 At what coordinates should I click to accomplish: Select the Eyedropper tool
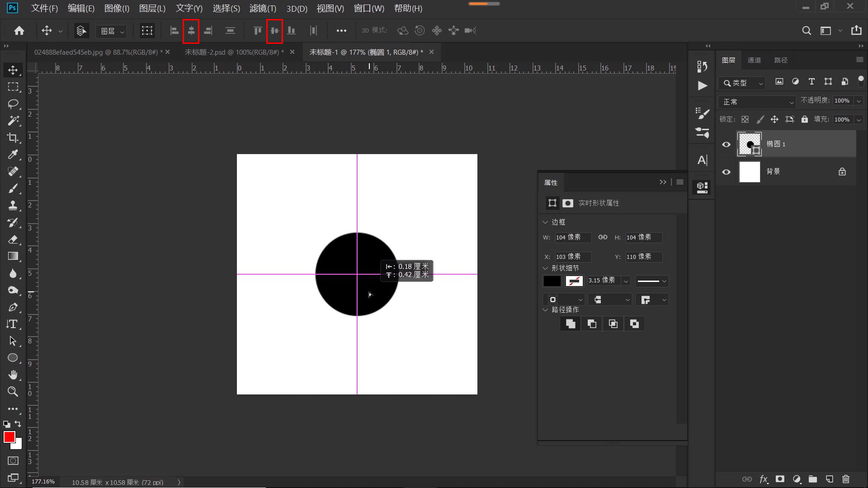tap(13, 155)
